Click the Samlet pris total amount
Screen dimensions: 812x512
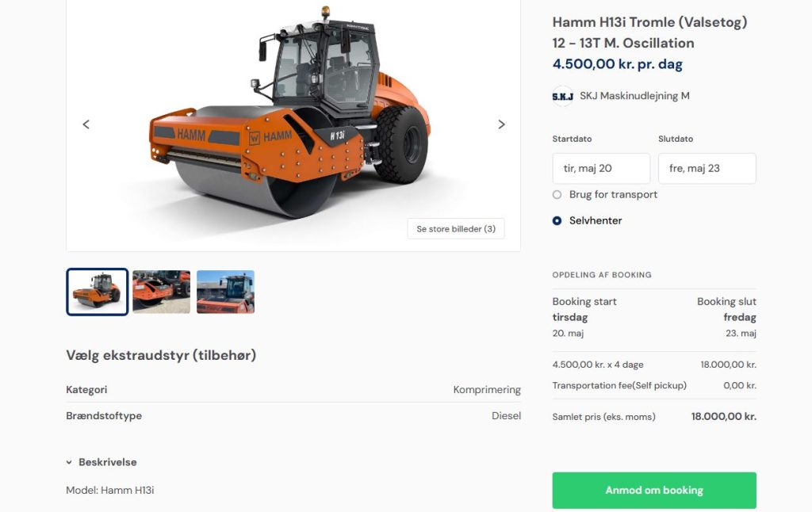(x=723, y=416)
